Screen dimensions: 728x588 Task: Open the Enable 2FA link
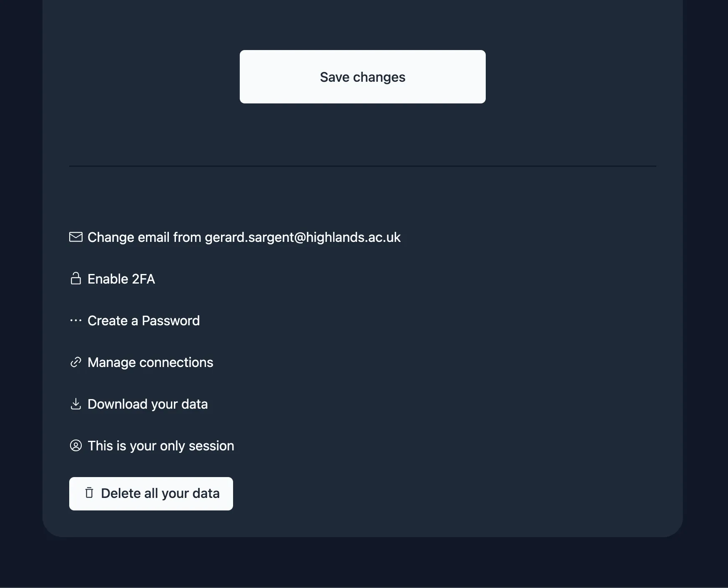112,279
